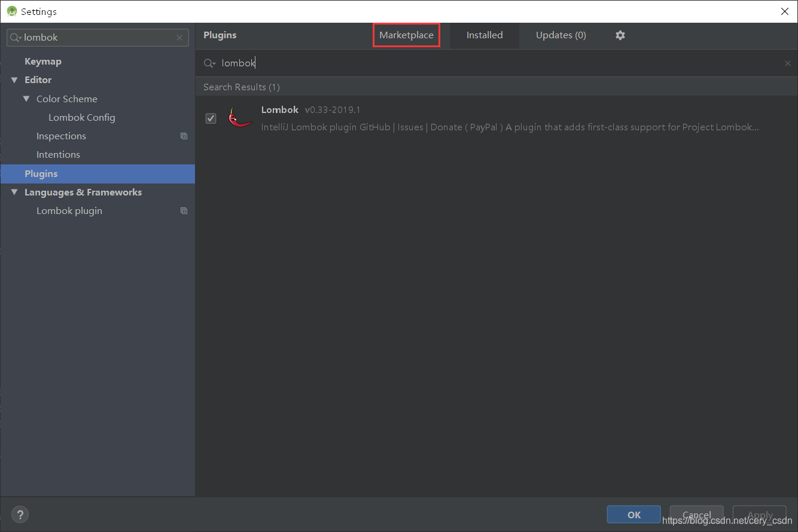
Task: Click the Lombok plugin name
Action: [x=280, y=110]
